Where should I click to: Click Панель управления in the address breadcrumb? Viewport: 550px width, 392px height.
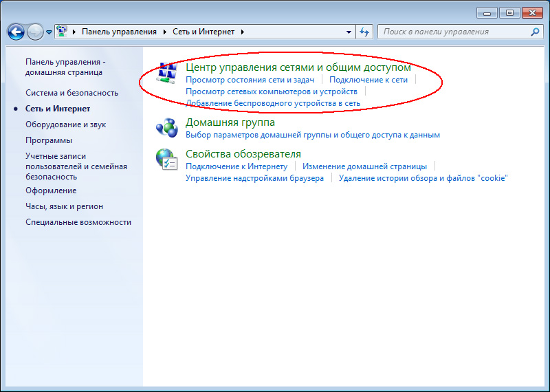click(x=119, y=32)
